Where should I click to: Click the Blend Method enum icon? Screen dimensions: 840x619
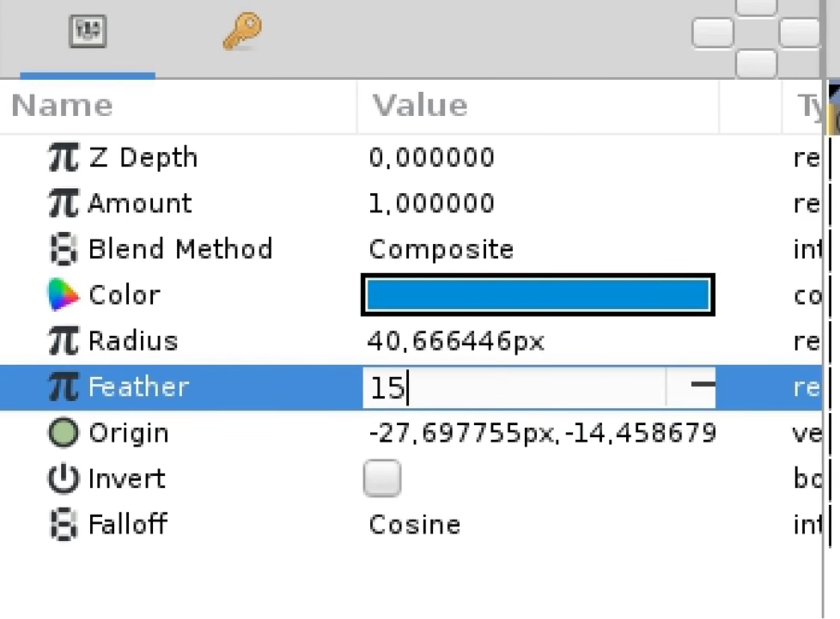63,249
